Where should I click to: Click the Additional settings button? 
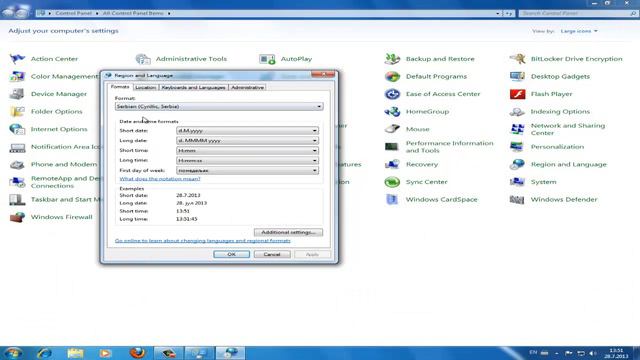[x=288, y=232]
